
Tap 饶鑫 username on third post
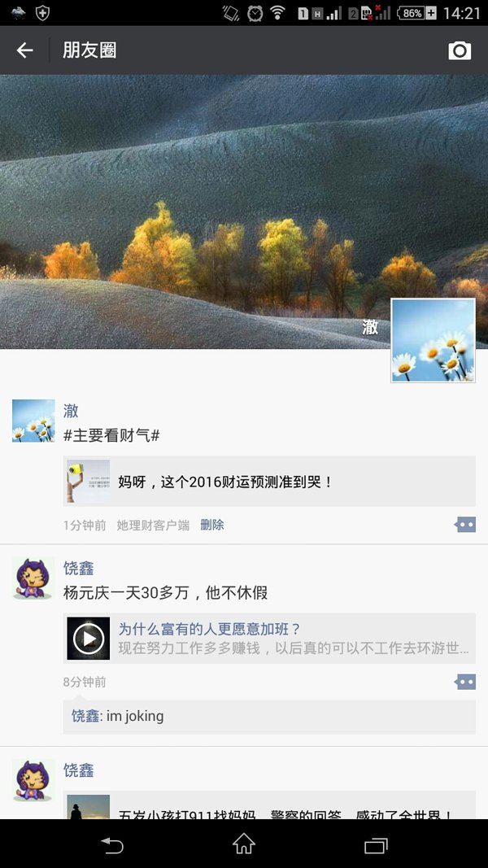pyautogui.click(x=79, y=770)
